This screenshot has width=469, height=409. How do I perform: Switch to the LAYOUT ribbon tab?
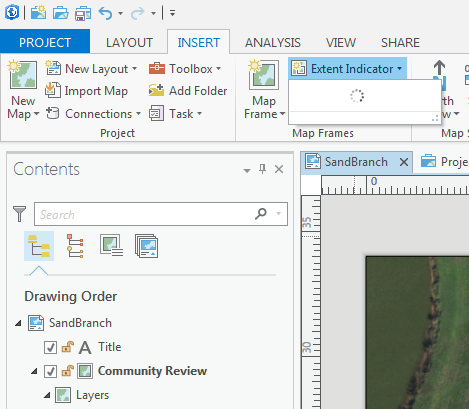(x=129, y=43)
